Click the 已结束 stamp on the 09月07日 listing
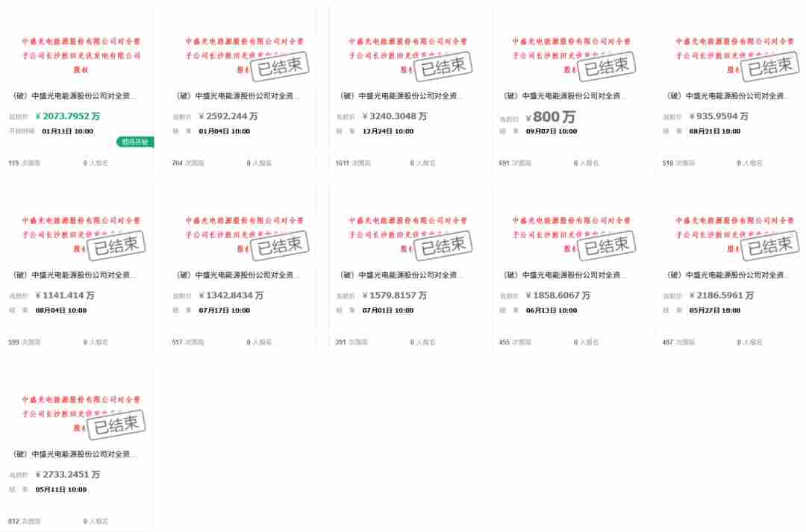 pos(607,66)
